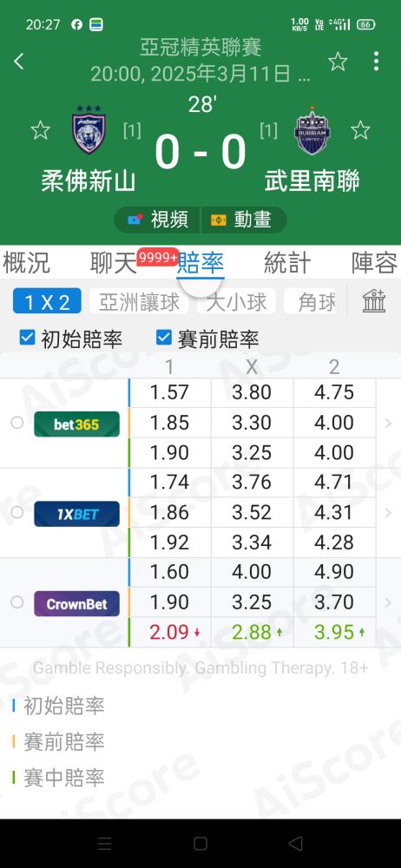401x868 pixels.
Task: Select the bet365 radio button
Action: [17, 423]
